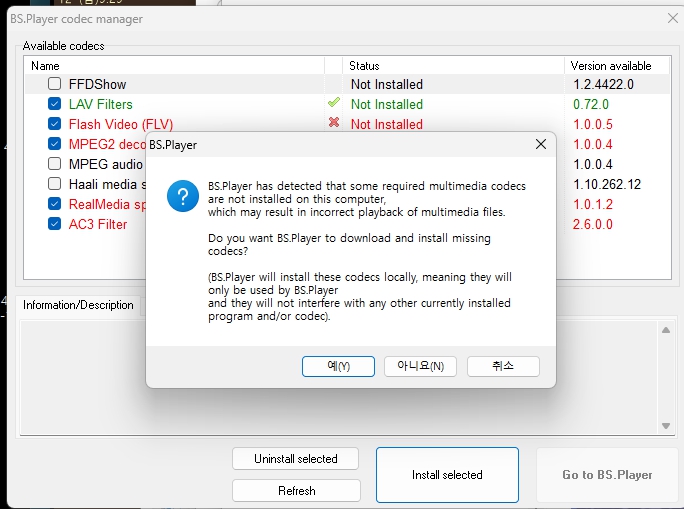The width and height of the screenshot is (684, 509).
Task: Click version 0.72.0
Action: tap(591, 104)
